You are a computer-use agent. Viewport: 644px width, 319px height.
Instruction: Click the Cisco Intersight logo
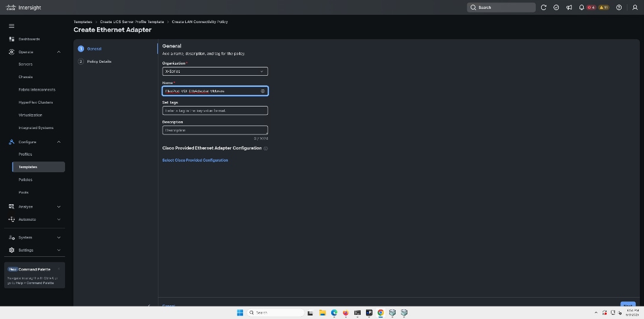point(24,8)
